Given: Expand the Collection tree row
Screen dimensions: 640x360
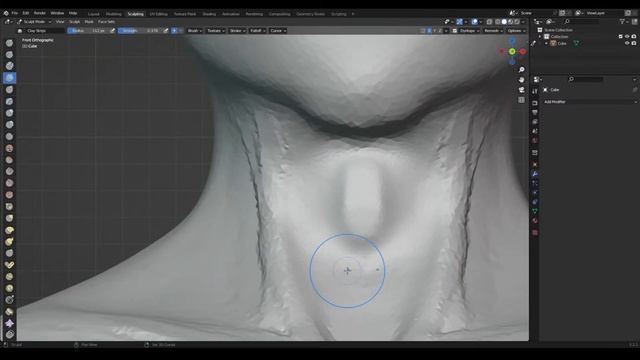Looking at the screenshot, I should [x=540, y=36].
